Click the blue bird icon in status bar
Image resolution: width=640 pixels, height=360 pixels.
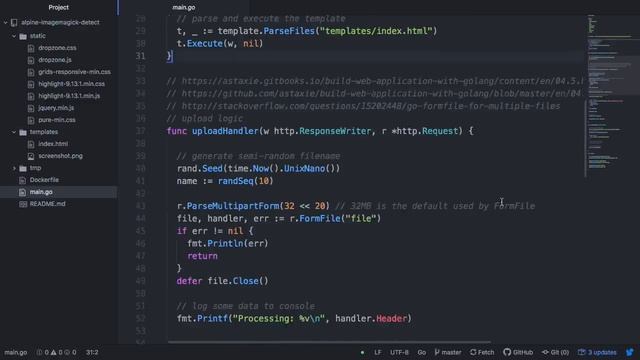click(630, 352)
